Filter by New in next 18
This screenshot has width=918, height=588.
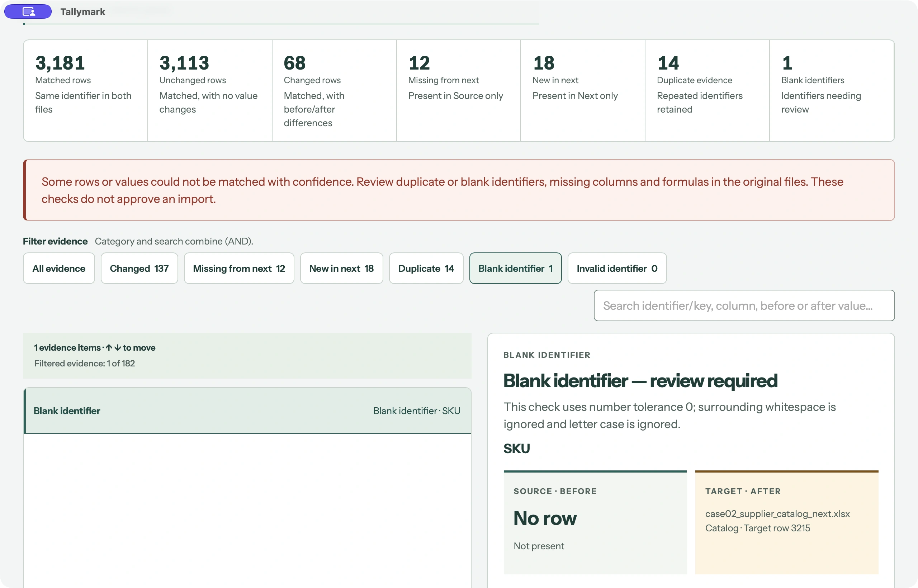pyautogui.click(x=341, y=268)
